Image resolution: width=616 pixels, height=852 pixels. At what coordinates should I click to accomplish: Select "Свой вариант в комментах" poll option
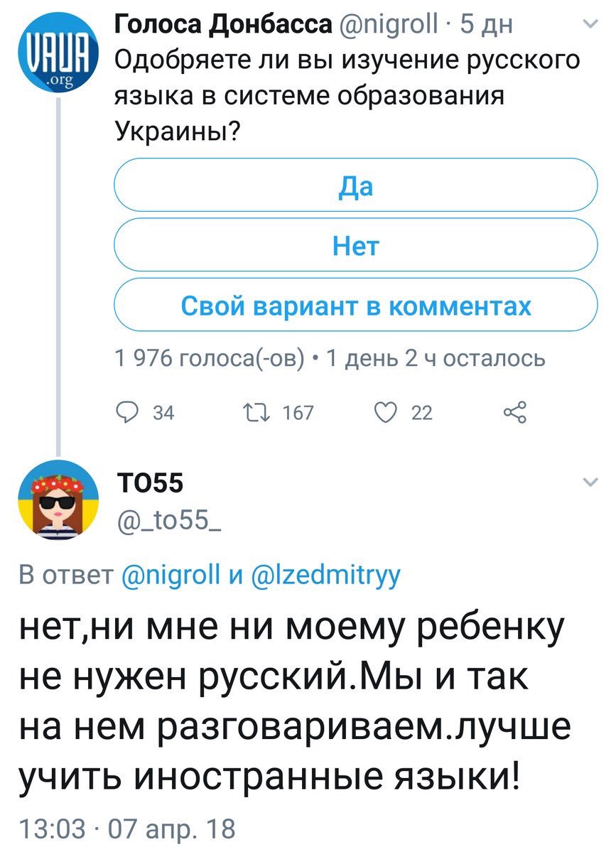click(x=355, y=306)
